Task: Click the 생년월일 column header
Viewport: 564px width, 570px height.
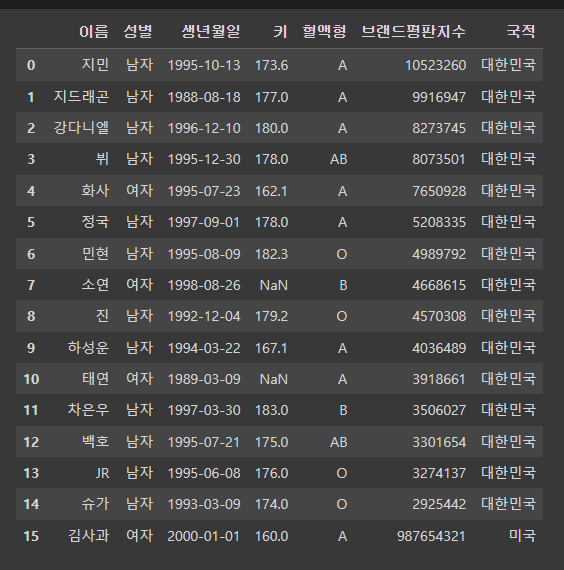Action: coord(211,32)
